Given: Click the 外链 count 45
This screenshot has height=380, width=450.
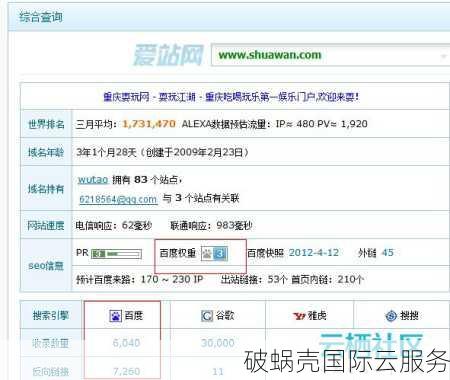Looking at the screenshot, I should point(388,253).
